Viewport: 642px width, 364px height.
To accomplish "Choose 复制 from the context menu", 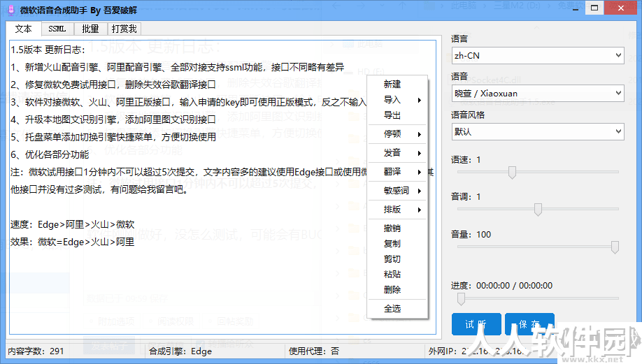I will tap(397, 244).
